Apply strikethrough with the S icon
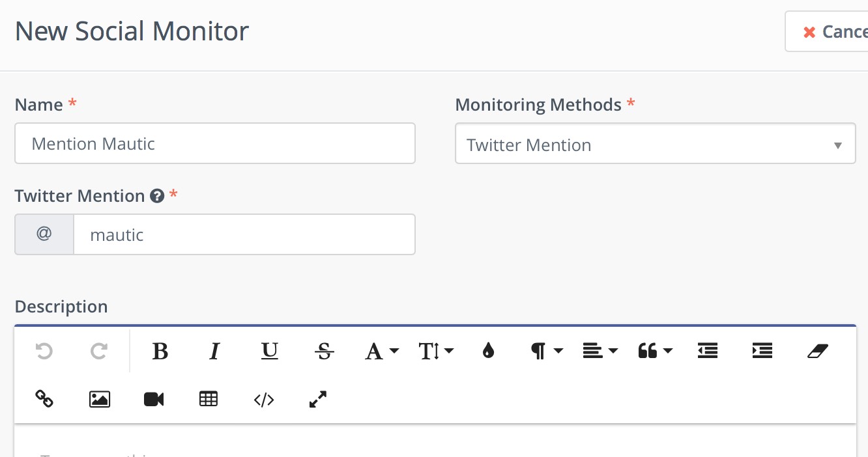868x457 pixels. 324,352
